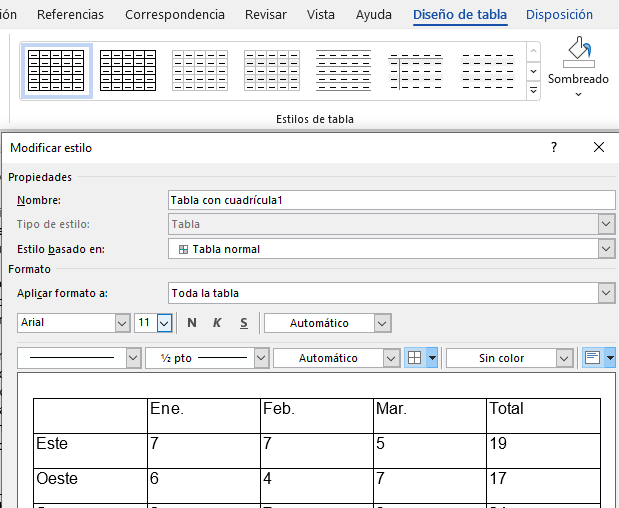Screen dimensions: 619x508
Task: Open the font size 11 dropdown
Action: coord(164,323)
